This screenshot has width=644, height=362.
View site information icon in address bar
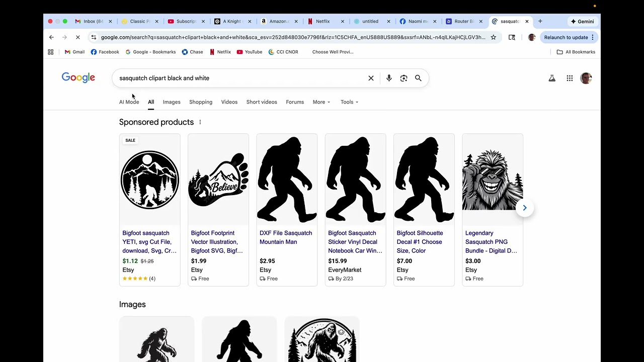(x=94, y=37)
